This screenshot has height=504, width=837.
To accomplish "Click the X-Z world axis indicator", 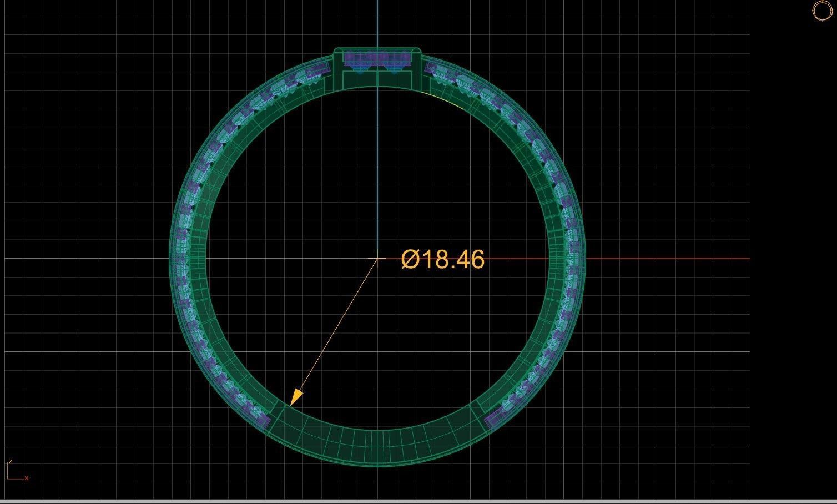I will (x=17, y=470).
